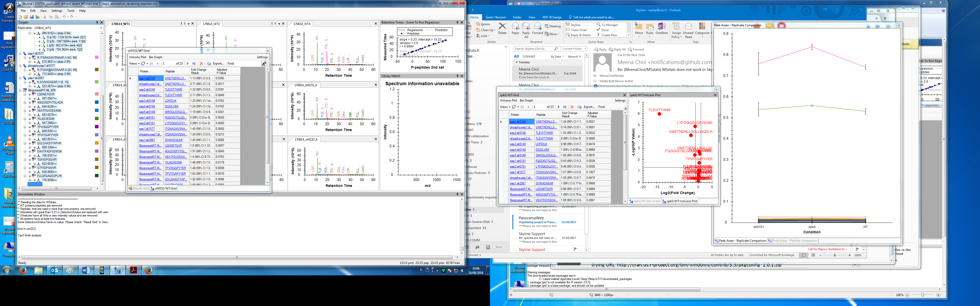Click the Open folder icon in Skyline toolbar

(26, 17)
